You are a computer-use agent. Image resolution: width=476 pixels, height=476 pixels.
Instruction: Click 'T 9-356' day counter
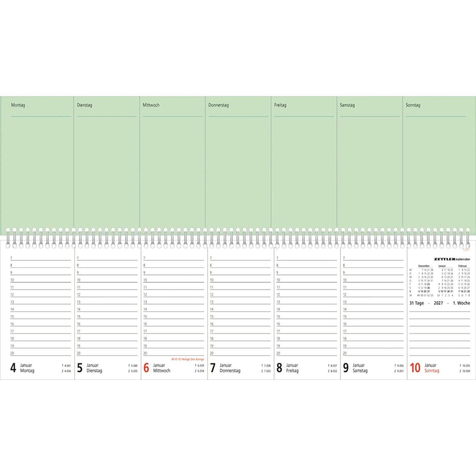click(x=399, y=366)
